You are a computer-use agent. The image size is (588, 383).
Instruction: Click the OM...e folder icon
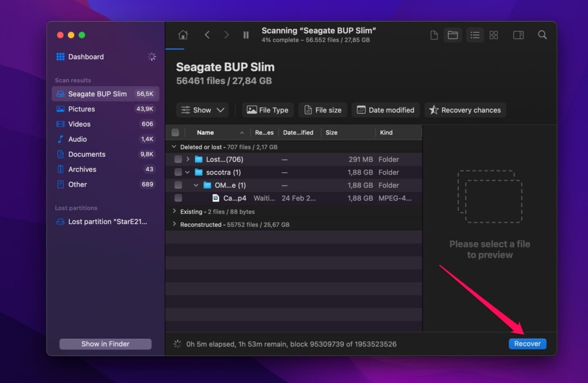point(207,185)
